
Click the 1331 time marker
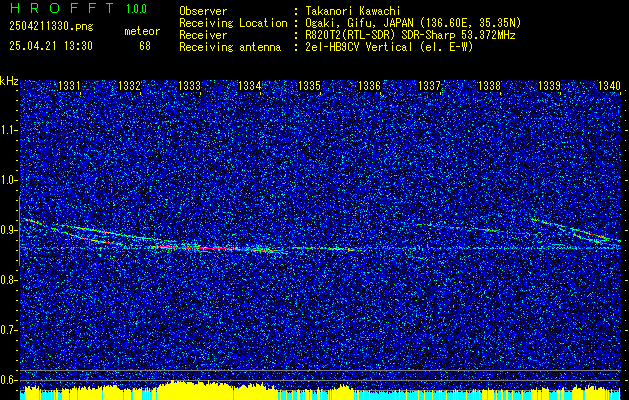pyautogui.click(x=69, y=85)
